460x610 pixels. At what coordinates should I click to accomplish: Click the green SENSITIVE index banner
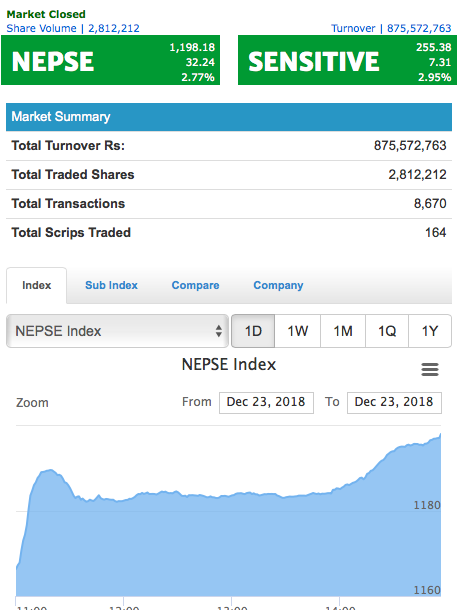pyautogui.click(x=347, y=60)
